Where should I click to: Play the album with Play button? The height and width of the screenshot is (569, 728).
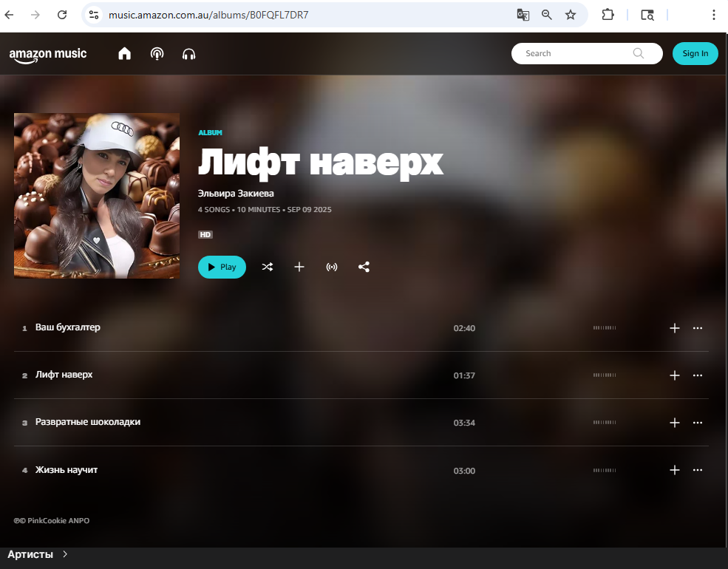click(222, 267)
